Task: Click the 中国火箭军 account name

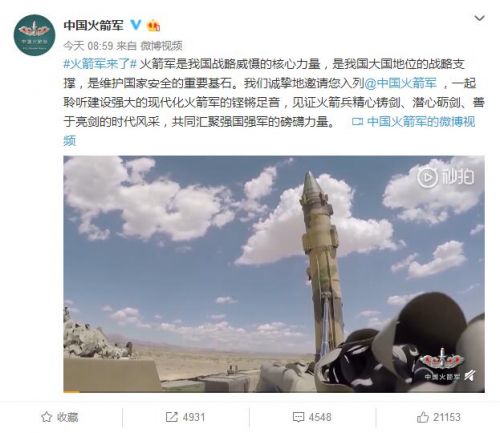Action: (x=94, y=25)
